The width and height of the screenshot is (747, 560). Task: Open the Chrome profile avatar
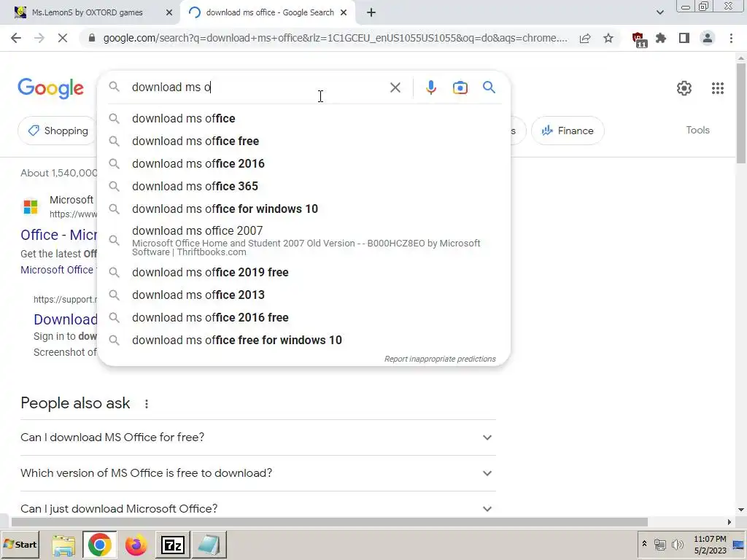(708, 38)
